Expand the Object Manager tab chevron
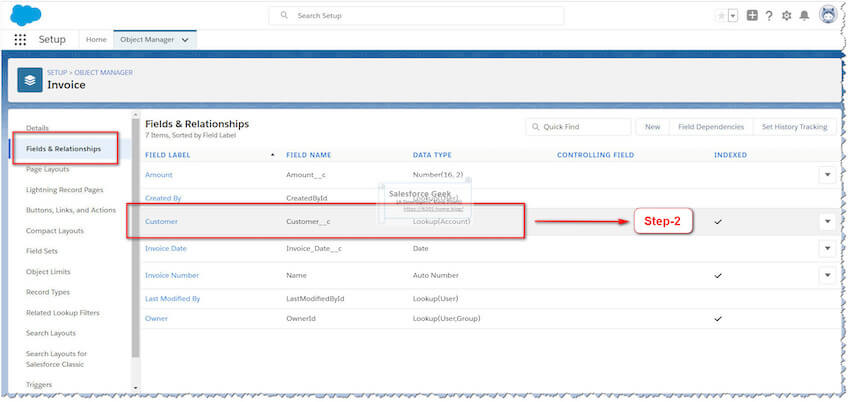This screenshot has width=850, height=402. [185, 40]
